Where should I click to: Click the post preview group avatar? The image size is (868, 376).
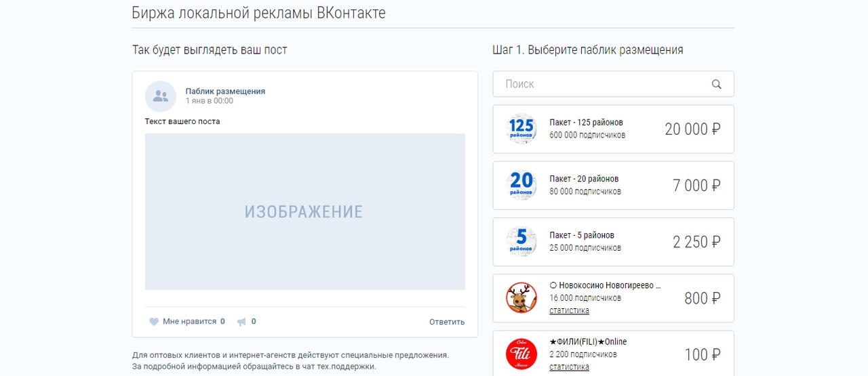[x=161, y=96]
